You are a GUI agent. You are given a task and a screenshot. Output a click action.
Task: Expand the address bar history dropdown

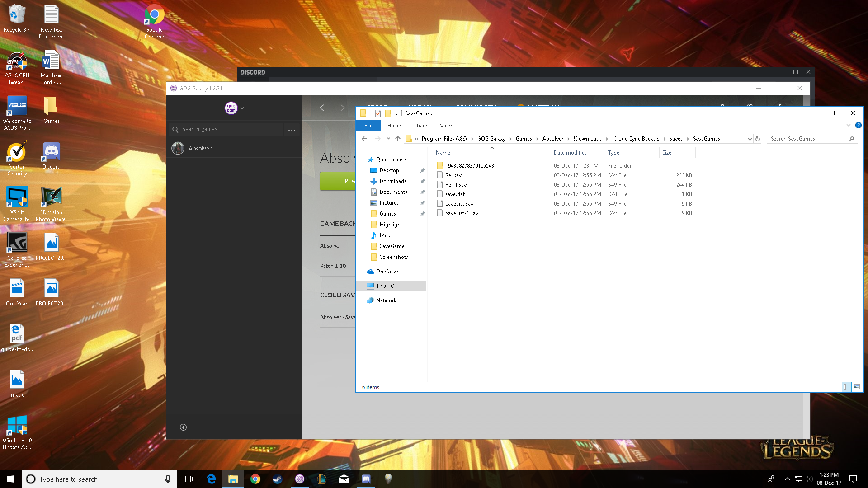point(750,139)
